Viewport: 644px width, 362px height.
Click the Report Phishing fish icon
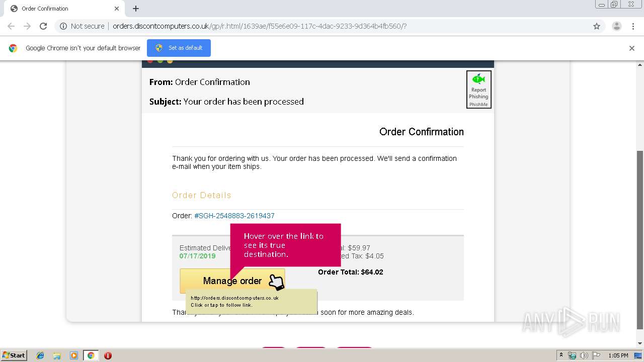pos(478,79)
